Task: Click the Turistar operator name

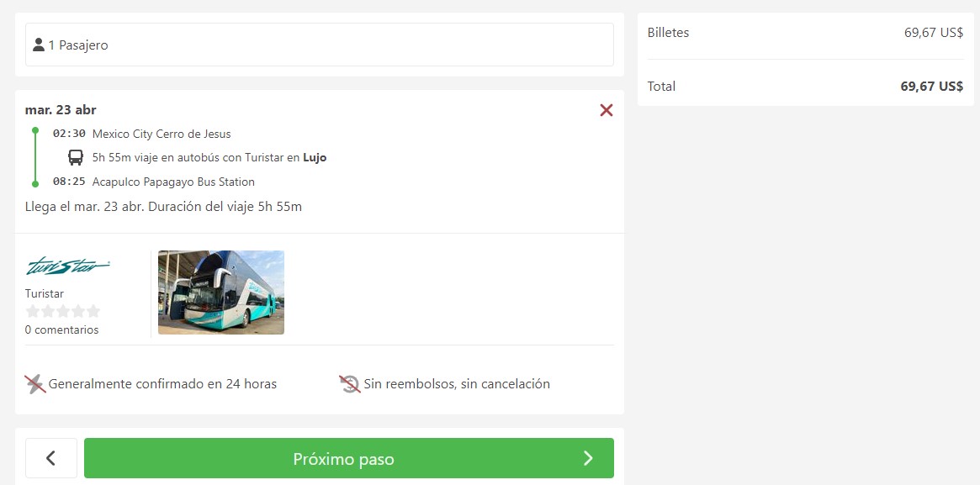Action: point(45,293)
